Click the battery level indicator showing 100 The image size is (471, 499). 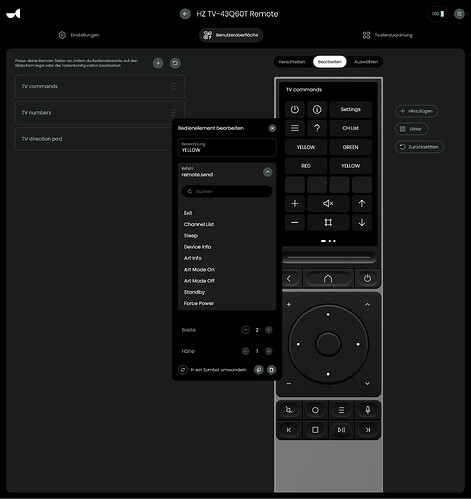pyautogui.click(x=438, y=14)
